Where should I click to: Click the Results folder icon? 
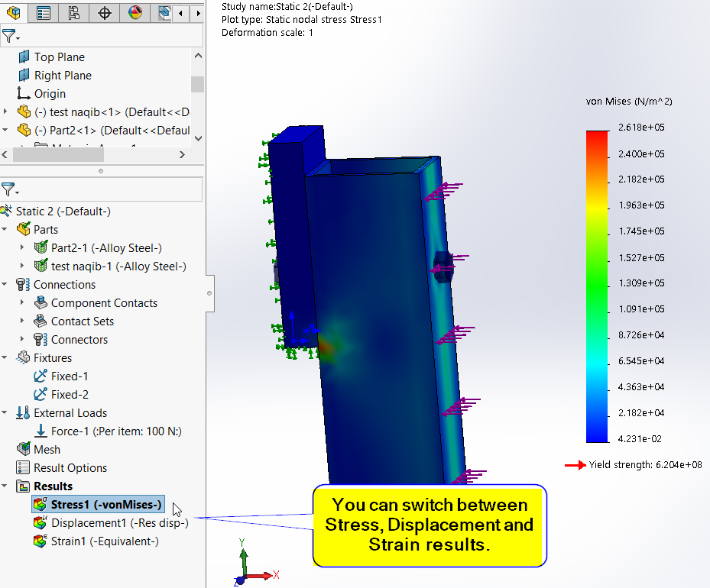(x=23, y=486)
